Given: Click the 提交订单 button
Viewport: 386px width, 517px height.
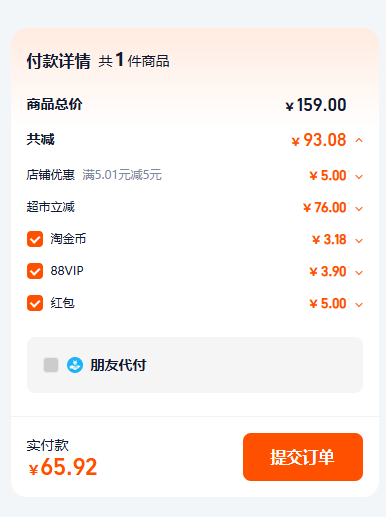Looking at the screenshot, I should 303,457.
